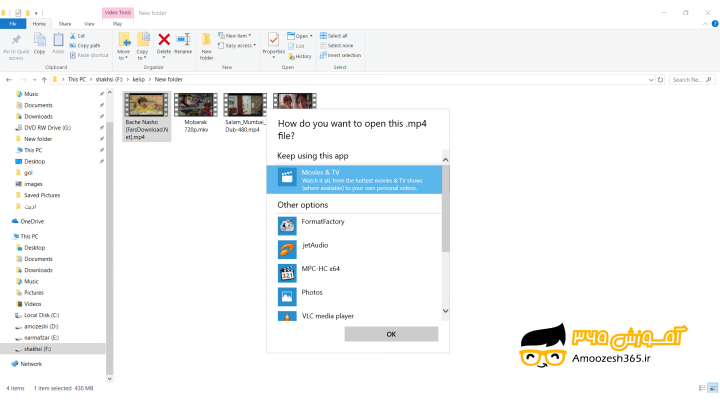Screen dimensions: 720x400
Task: Click the New folder icon in ribbon
Action: click(207, 39)
